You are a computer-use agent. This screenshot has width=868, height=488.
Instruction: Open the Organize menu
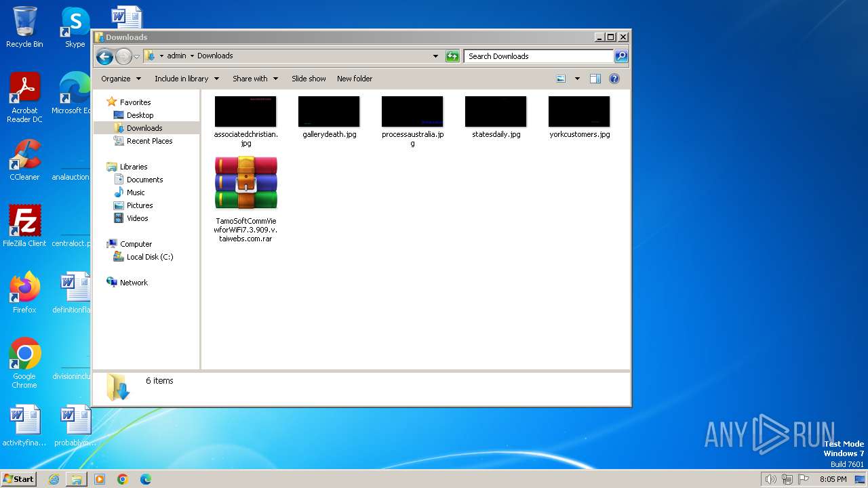pyautogui.click(x=121, y=79)
